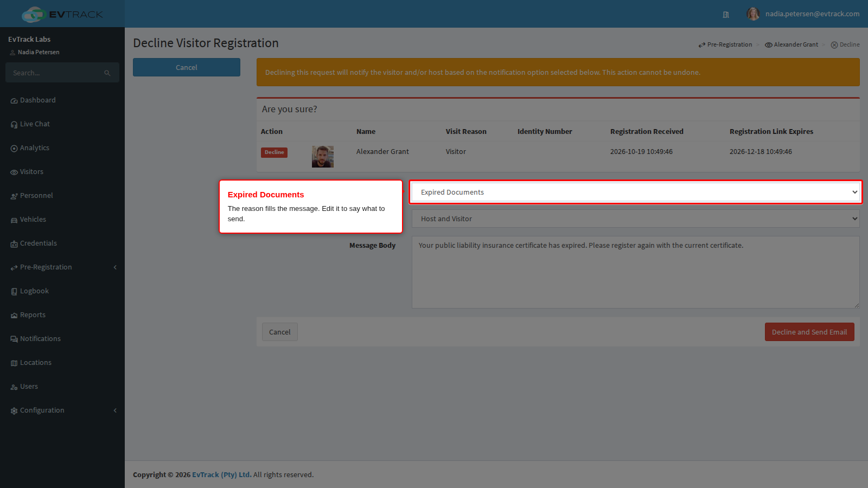This screenshot has width=868, height=488.
Task: Click the Alexander Grant name cell
Action: 382,152
